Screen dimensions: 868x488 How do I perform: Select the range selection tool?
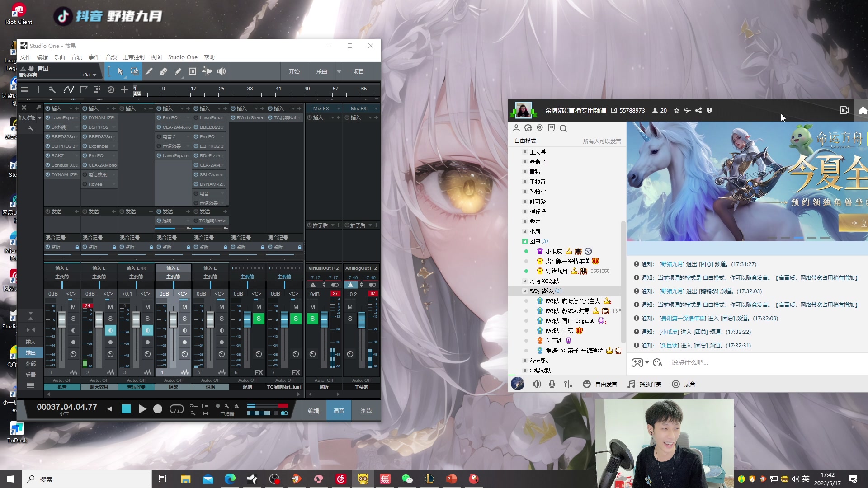coord(134,71)
